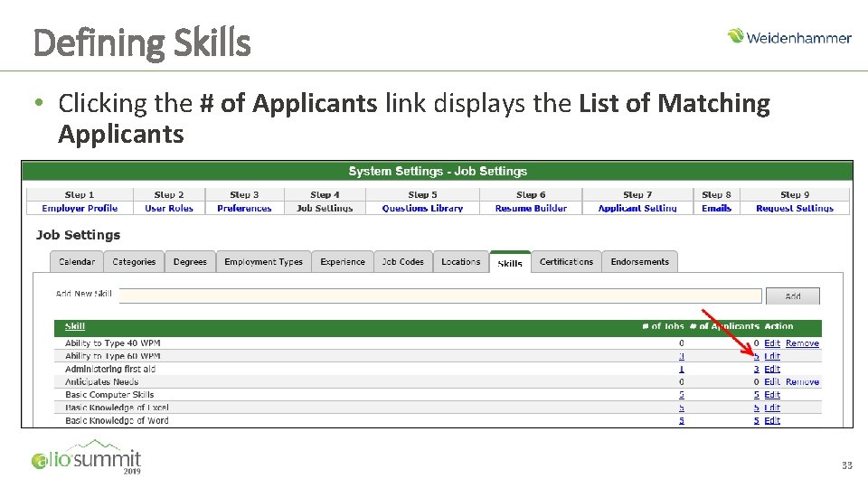Click the Weidenhammer logo
Viewport: 868px width, 488px height.
[789, 37]
